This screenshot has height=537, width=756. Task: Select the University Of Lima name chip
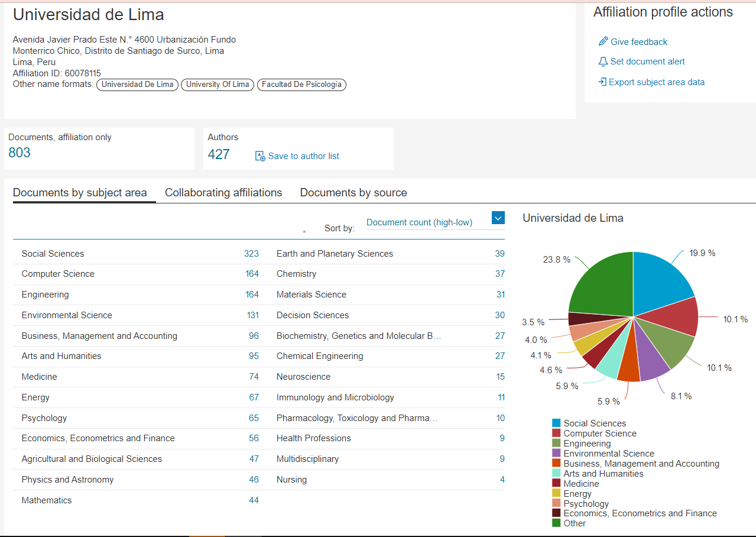coord(217,85)
